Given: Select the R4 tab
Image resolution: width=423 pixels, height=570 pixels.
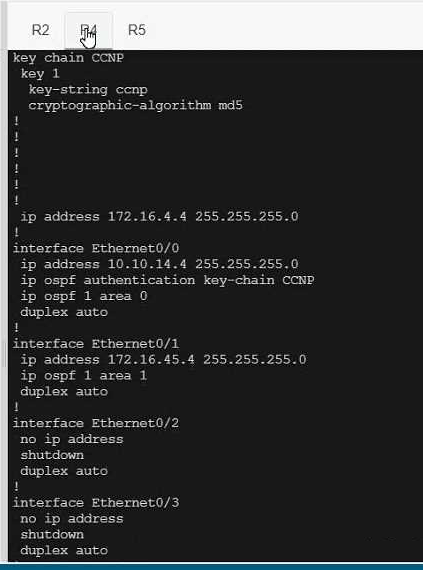Looking at the screenshot, I should 88,30.
